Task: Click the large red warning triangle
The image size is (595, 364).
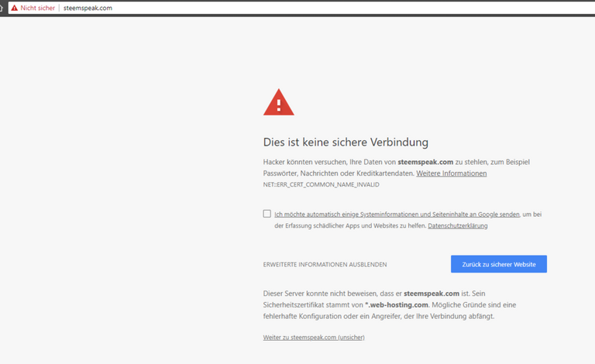Action: (x=279, y=102)
